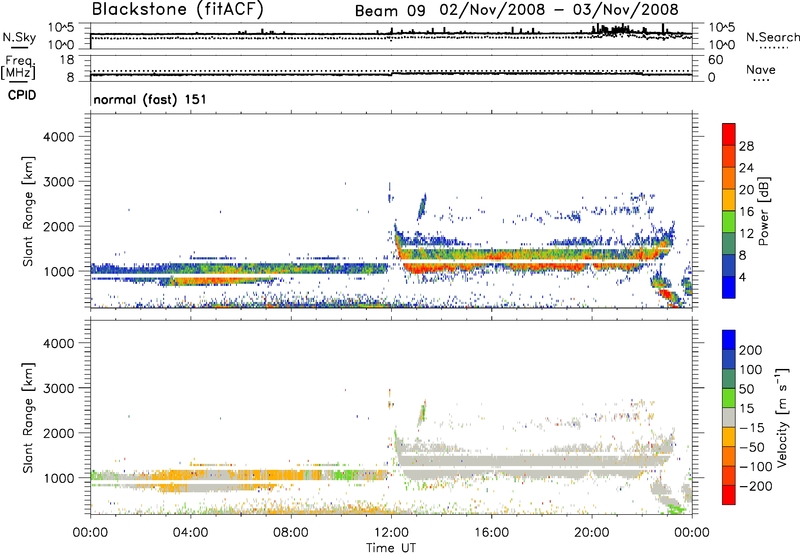This screenshot has width=800, height=554.
Task: Click the 'Freq. [MHz]' axis label
Action: (19, 68)
